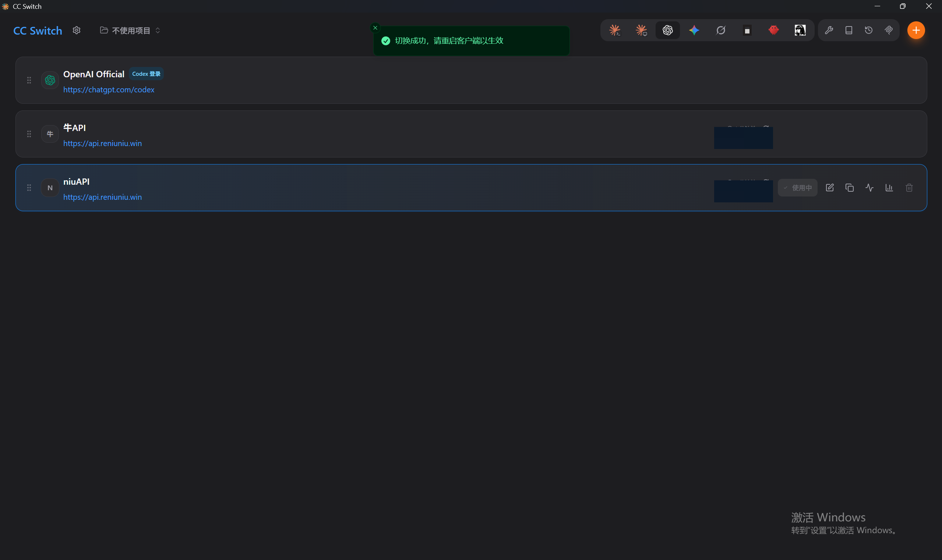Image resolution: width=942 pixels, height=560 pixels.
Task: Duplicate the niuAPI provider
Action: 850,188
